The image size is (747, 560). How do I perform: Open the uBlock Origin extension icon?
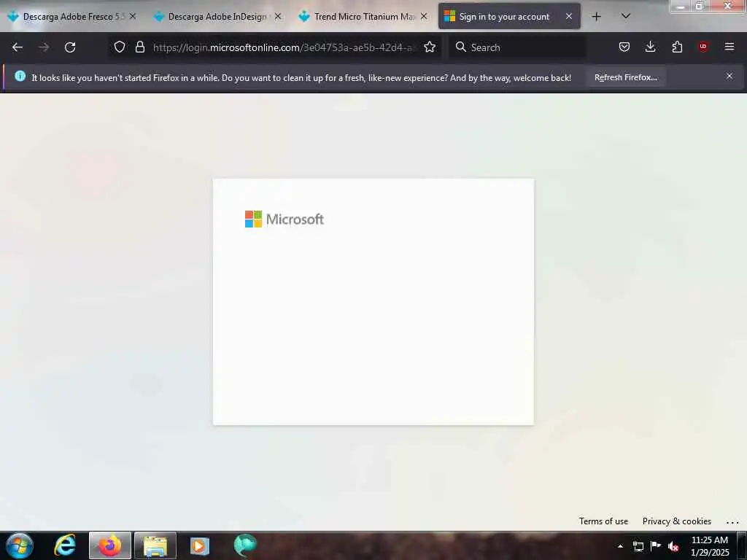[703, 47]
